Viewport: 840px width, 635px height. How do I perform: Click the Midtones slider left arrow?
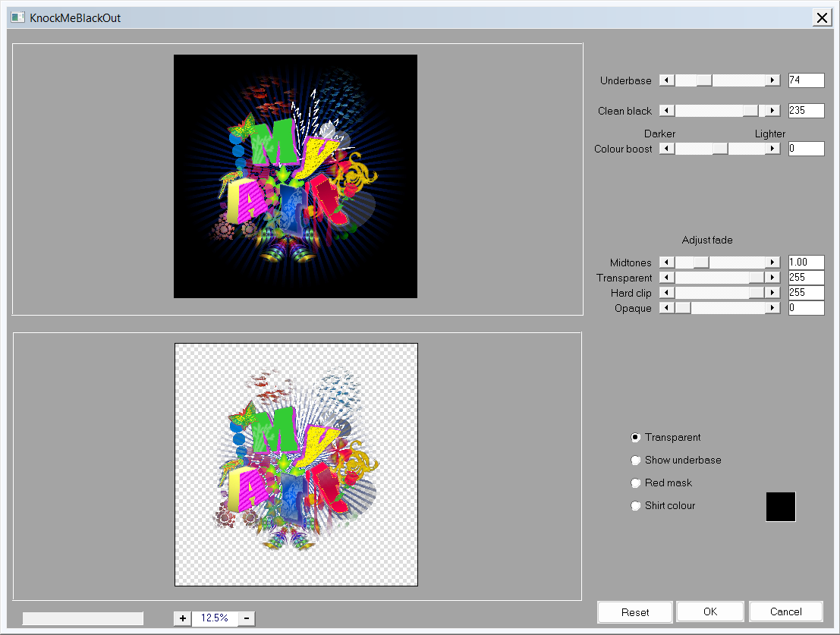pos(666,262)
